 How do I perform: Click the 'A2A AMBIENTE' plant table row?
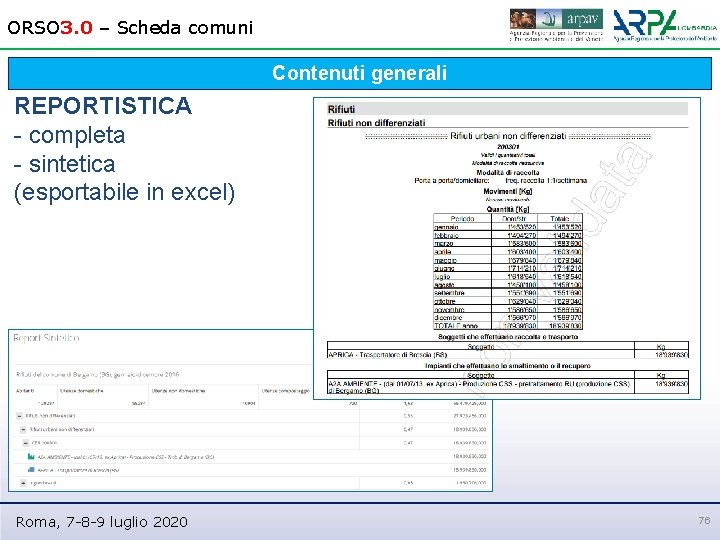click(x=508, y=386)
